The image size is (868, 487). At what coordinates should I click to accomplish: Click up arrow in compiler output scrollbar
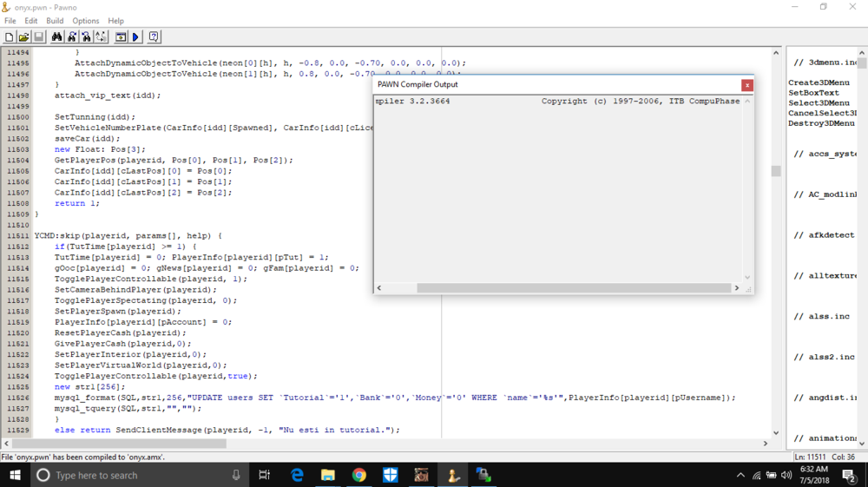747,102
